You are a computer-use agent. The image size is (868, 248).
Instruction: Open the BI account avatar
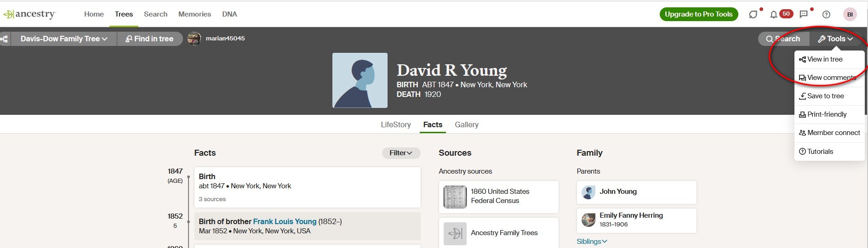pyautogui.click(x=850, y=14)
